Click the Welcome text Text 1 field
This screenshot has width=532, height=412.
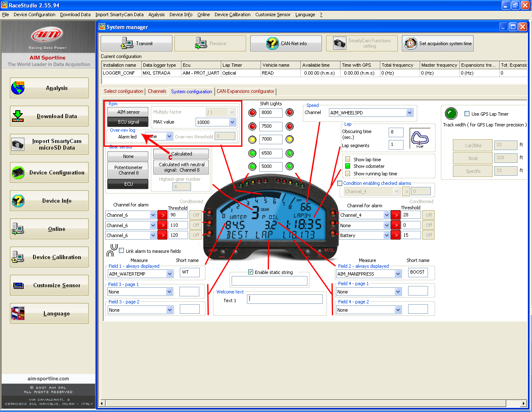pyautogui.click(x=285, y=299)
